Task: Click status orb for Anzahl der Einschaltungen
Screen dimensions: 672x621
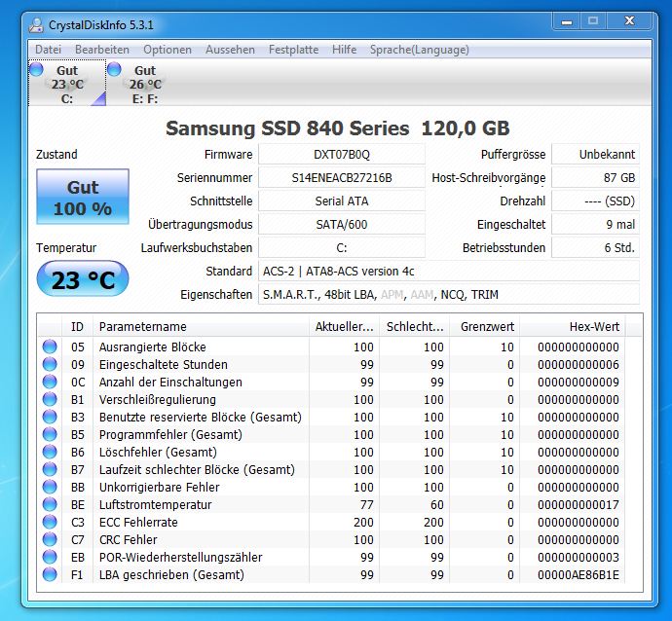Action: tap(50, 382)
